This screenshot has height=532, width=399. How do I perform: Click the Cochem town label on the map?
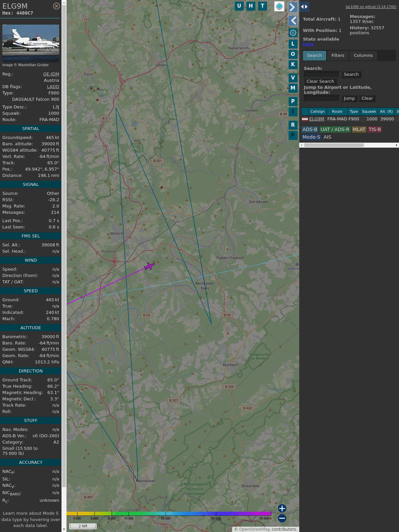coord(251,111)
